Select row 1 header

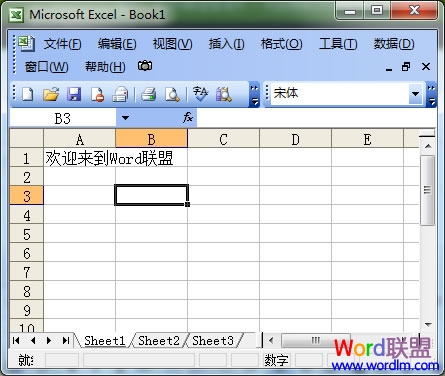[27, 158]
